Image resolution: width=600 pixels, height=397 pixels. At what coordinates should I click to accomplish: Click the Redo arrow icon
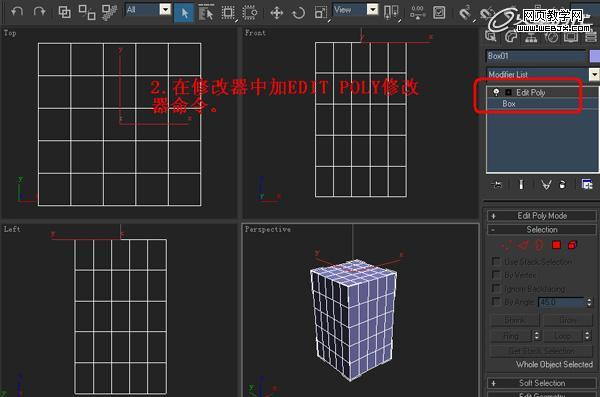39,11
